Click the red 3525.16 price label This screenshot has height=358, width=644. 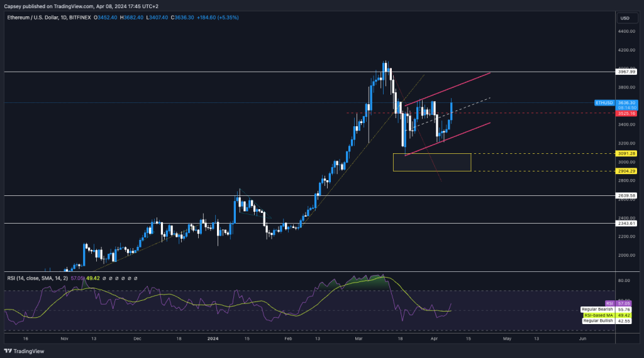pyautogui.click(x=627, y=113)
